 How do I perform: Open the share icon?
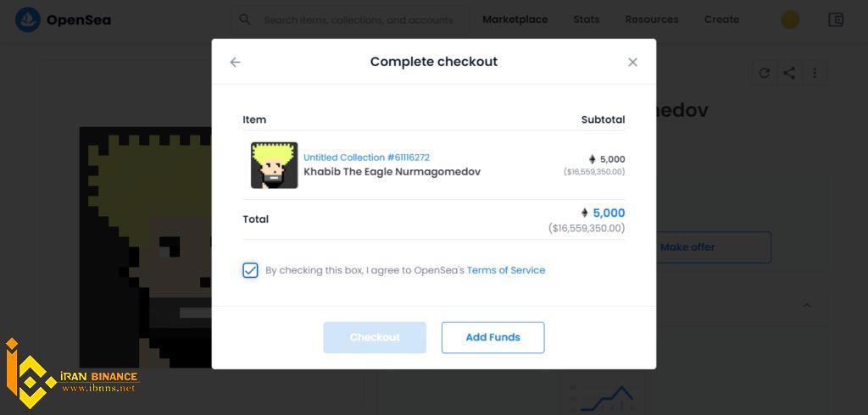[789, 73]
